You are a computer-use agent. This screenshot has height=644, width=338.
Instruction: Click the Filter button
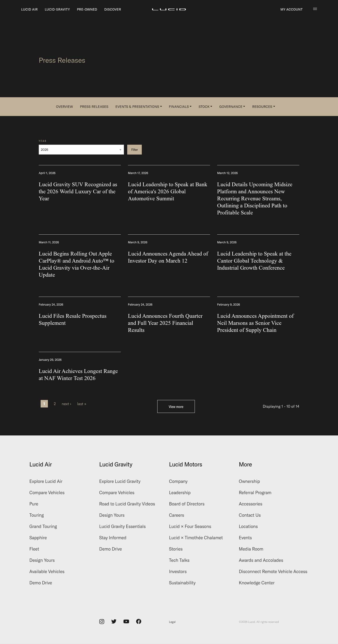point(134,150)
